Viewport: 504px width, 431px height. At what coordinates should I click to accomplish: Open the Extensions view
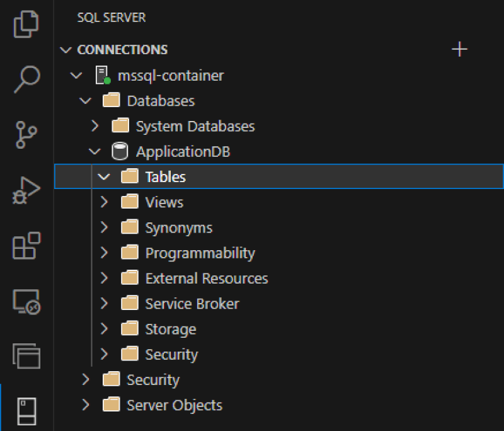26,246
